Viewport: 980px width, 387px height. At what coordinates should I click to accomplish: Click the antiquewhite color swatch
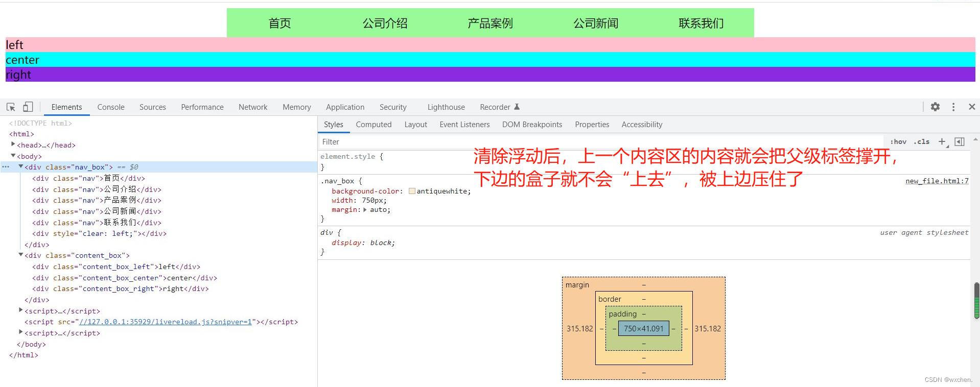pos(412,191)
